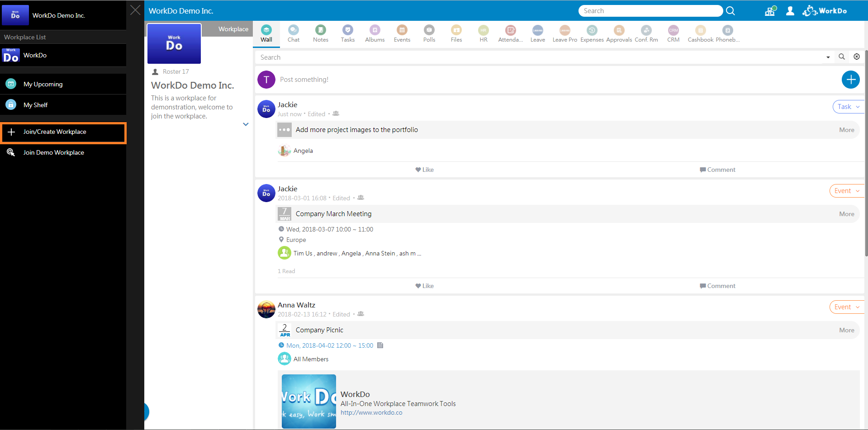This screenshot has height=430, width=868.
Task: Click the blue plus button to create post
Action: [x=850, y=80]
